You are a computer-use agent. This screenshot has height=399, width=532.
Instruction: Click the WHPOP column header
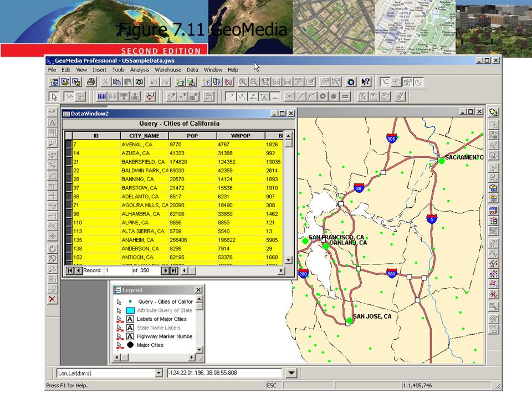241,136
